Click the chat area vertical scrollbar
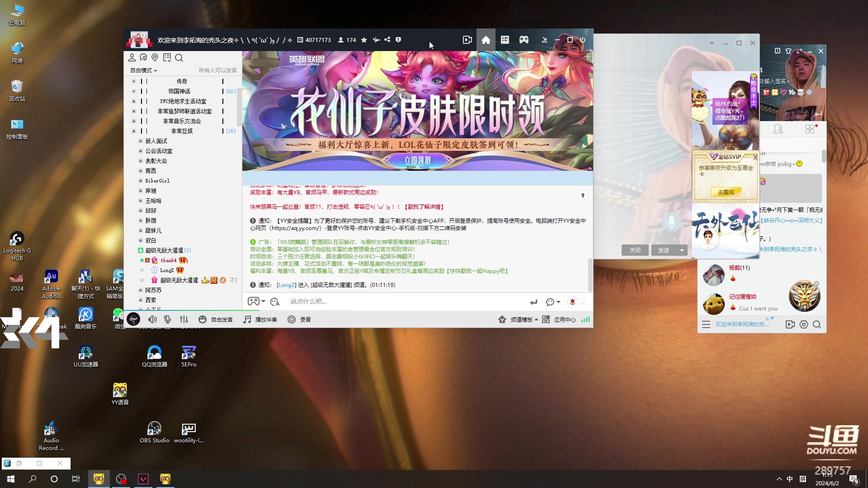Screen dimensions: 868x488 (590, 275)
